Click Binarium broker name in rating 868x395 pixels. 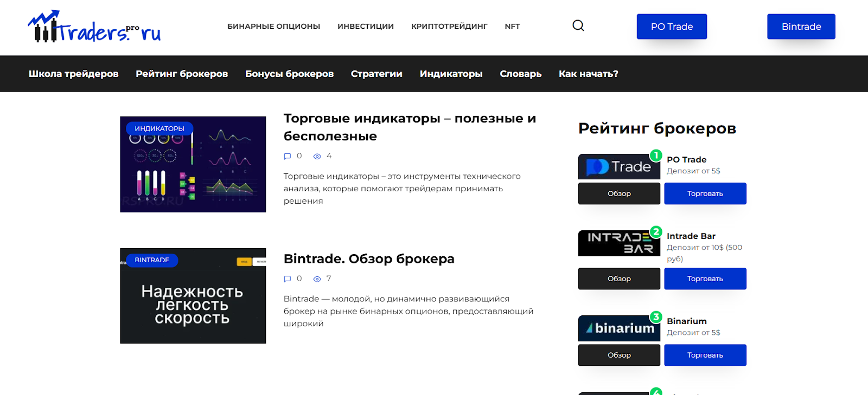[687, 321]
